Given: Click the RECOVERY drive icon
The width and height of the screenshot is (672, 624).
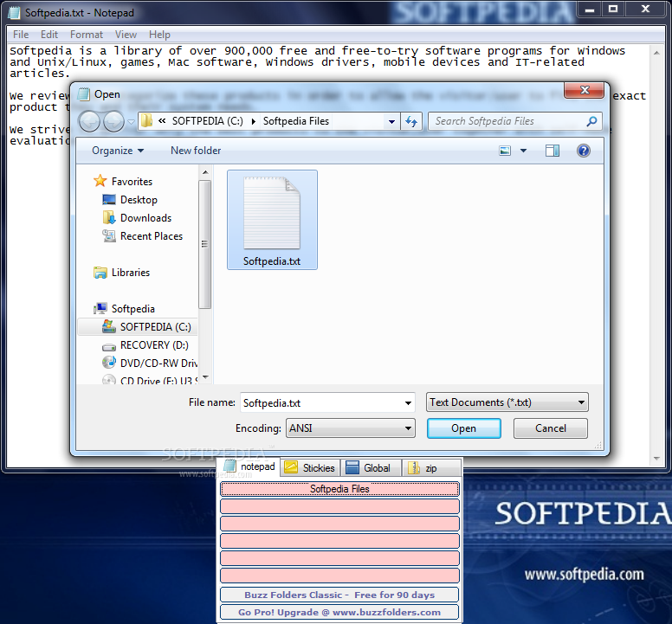Looking at the screenshot, I should click(x=109, y=346).
